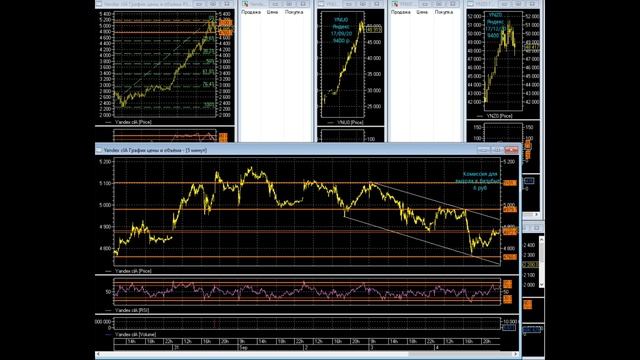
Task: Click the 'Sep' date label on the time axis
Action: pos(244,348)
